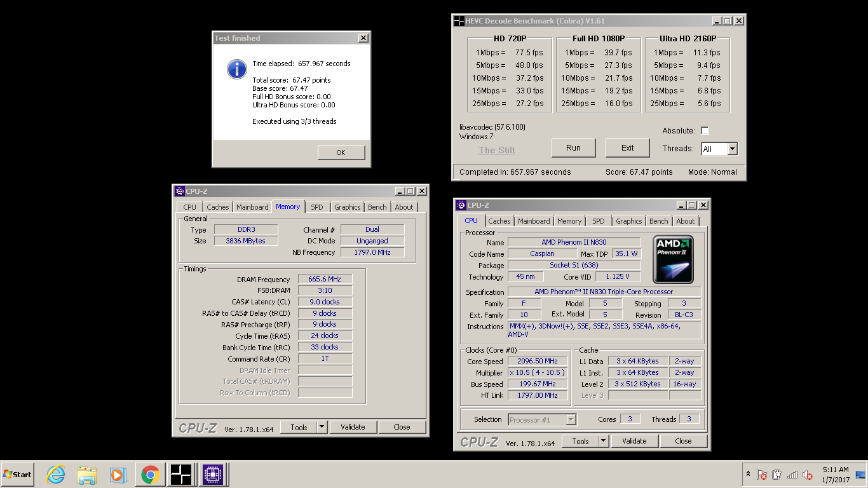Click the Memory CPU-Z window title icon
The height and width of the screenshot is (488, 868).
coord(179,191)
